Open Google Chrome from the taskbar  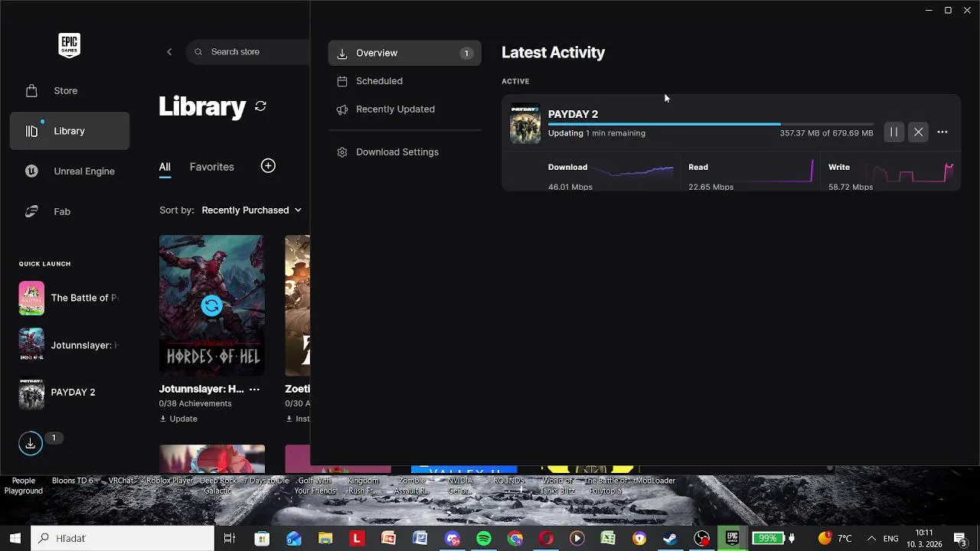pos(514,539)
